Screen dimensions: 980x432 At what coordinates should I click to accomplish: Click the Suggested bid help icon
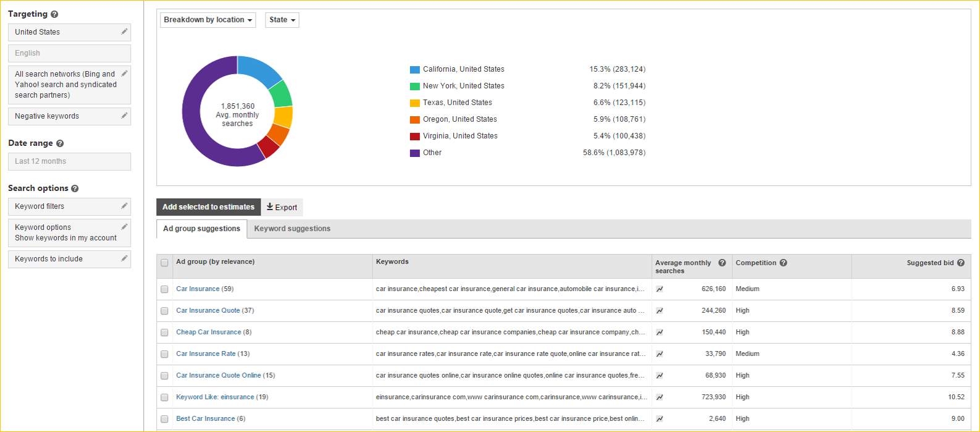pyautogui.click(x=961, y=263)
